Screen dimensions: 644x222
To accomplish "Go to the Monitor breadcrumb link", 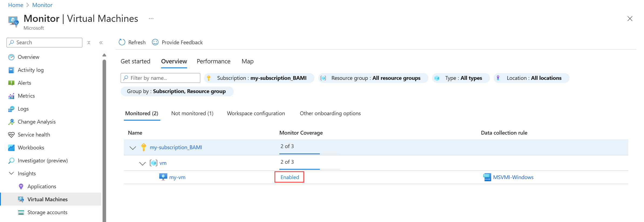I will [42, 5].
